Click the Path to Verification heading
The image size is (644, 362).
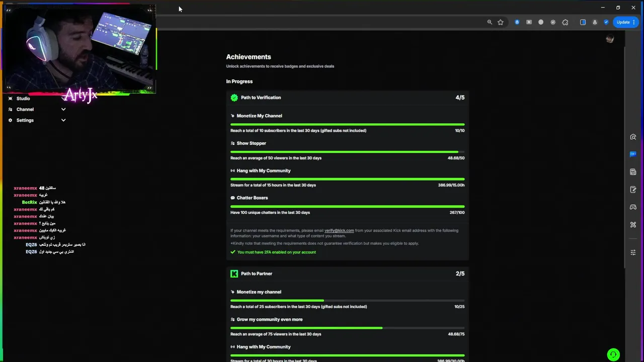pos(261,98)
